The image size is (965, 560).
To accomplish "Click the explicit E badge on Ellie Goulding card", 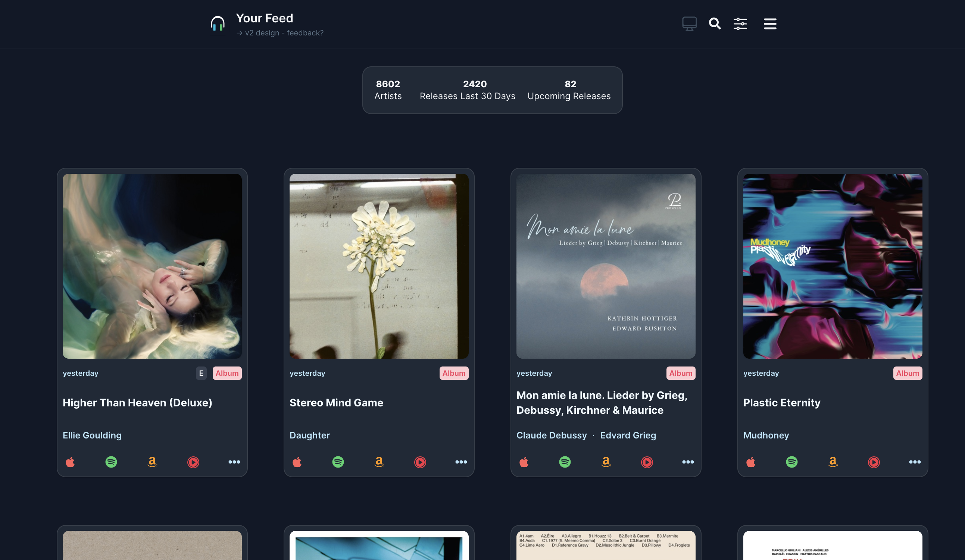I will (x=201, y=373).
